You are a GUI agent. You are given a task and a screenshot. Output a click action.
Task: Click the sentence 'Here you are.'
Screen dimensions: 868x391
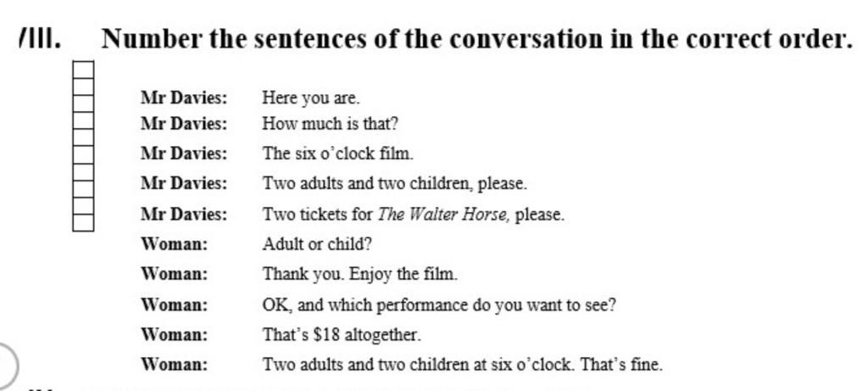coord(311,98)
